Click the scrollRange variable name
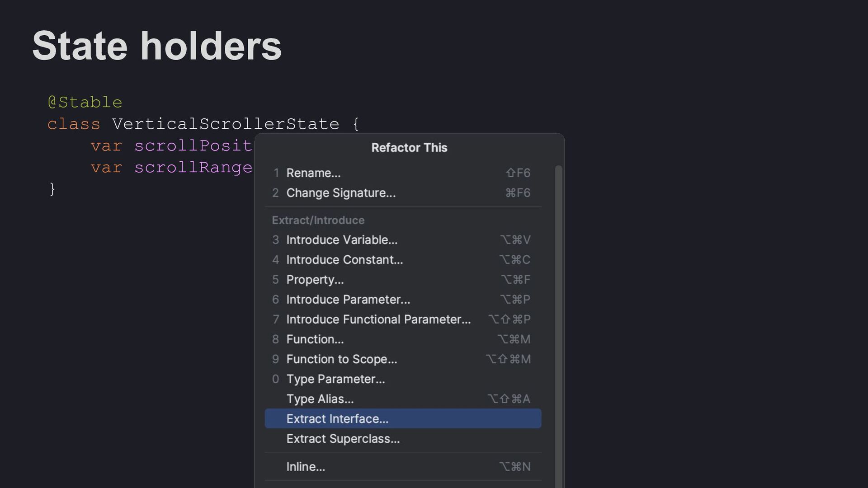Screen dimensions: 868x488 pos(193,167)
